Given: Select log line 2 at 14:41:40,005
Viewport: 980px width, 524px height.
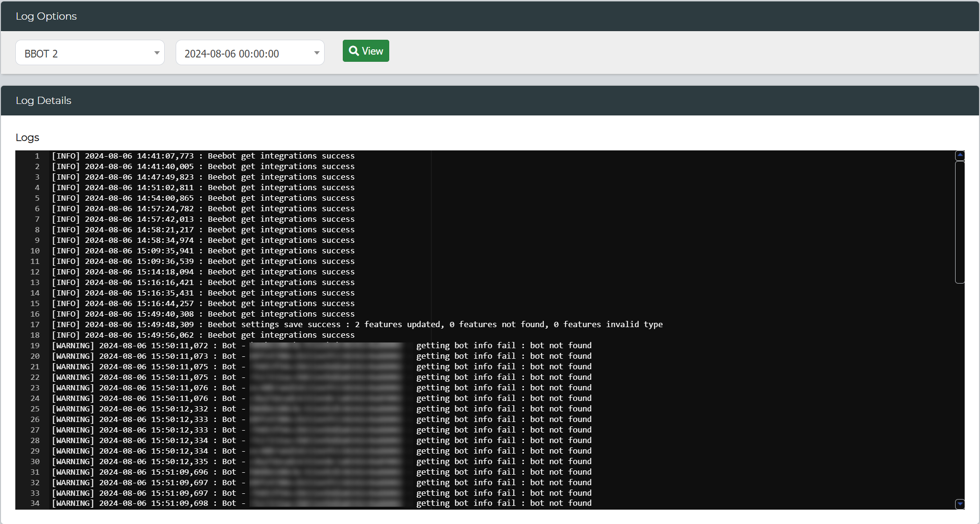Looking at the screenshot, I should 203,166.
